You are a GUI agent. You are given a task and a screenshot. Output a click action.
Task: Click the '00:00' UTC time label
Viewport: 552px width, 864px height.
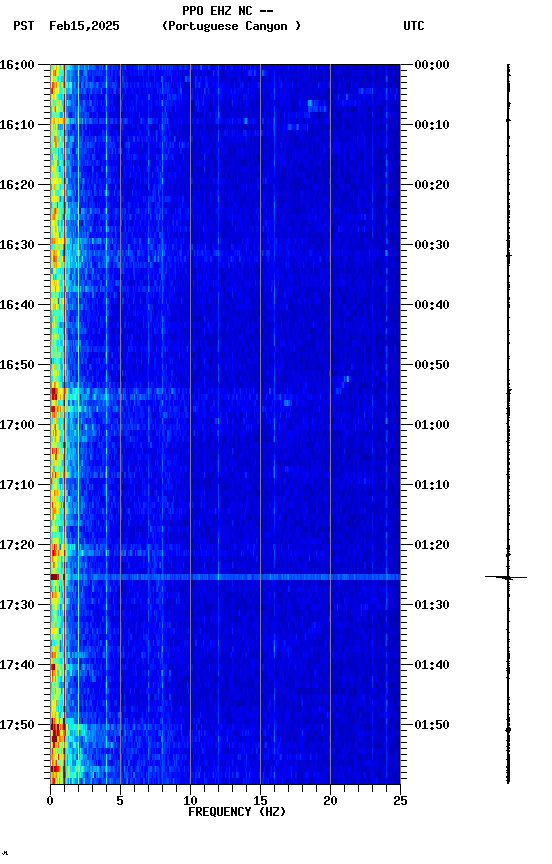coord(432,65)
